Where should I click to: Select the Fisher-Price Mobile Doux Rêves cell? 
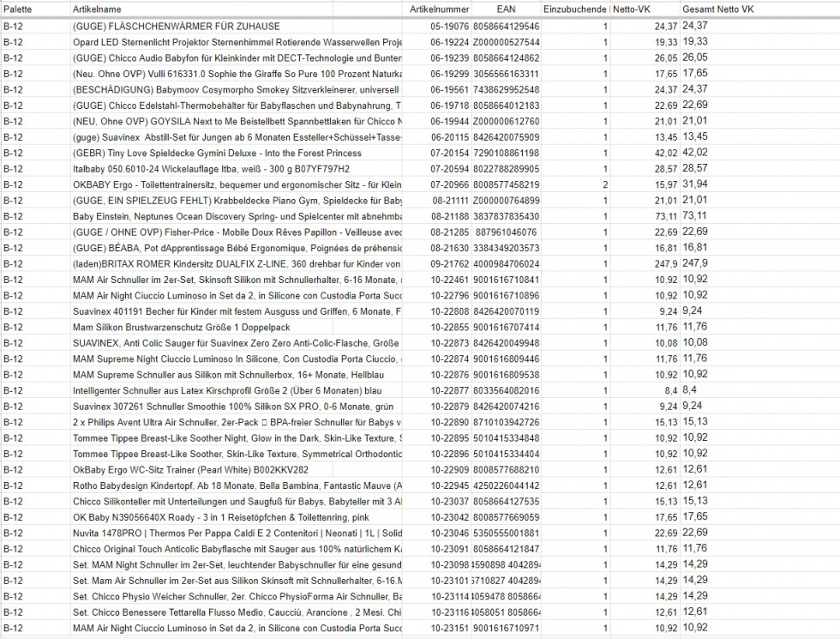tap(237, 232)
